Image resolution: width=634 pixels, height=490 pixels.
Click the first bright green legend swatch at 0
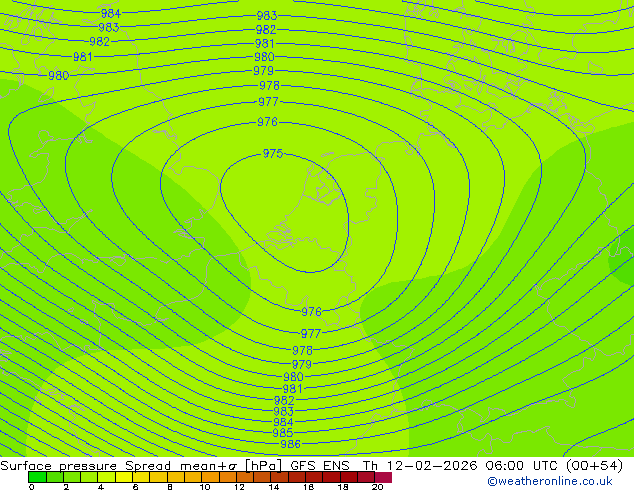coord(37,477)
